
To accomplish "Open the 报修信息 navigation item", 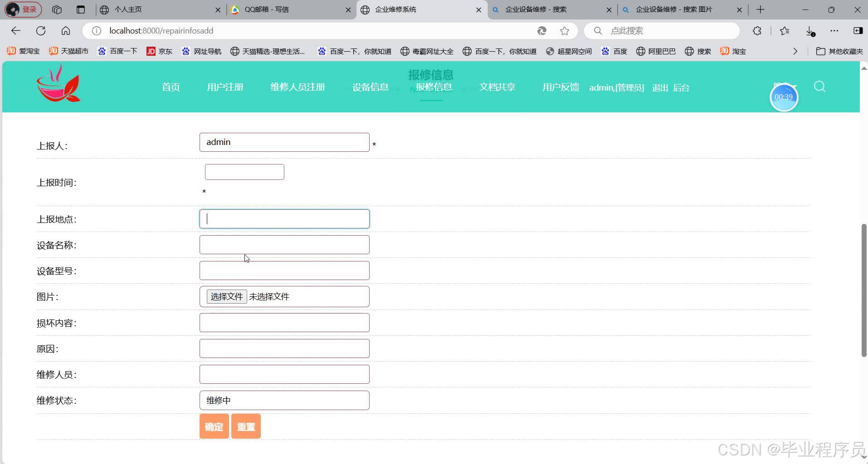I will coord(434,87).
